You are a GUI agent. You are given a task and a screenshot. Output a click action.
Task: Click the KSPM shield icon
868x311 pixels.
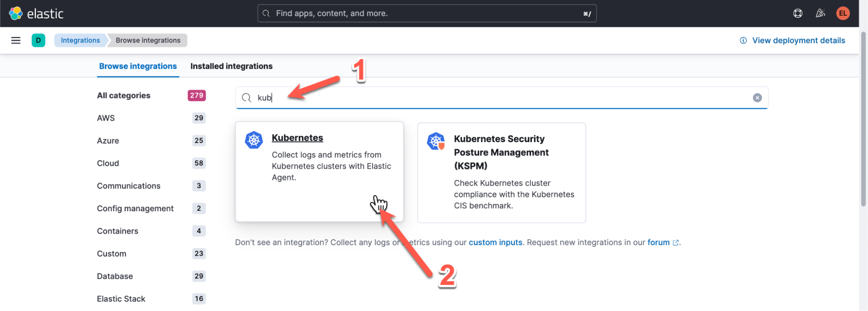pos(436,141)
